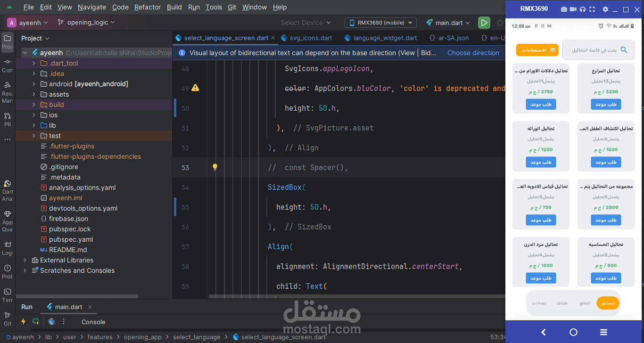The height and width of the screenshot is (343, 644).
Task: Open the Git tool window icon
Action: click(8, 315)
